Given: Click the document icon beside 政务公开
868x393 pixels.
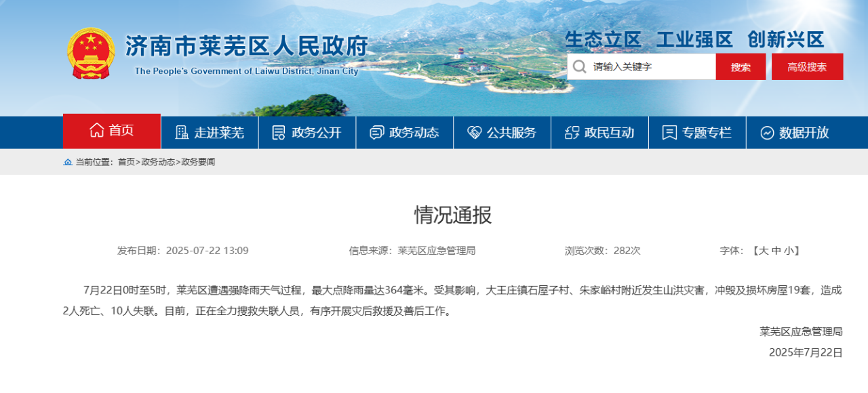Looking at the screenshot, I should (279, 133).
